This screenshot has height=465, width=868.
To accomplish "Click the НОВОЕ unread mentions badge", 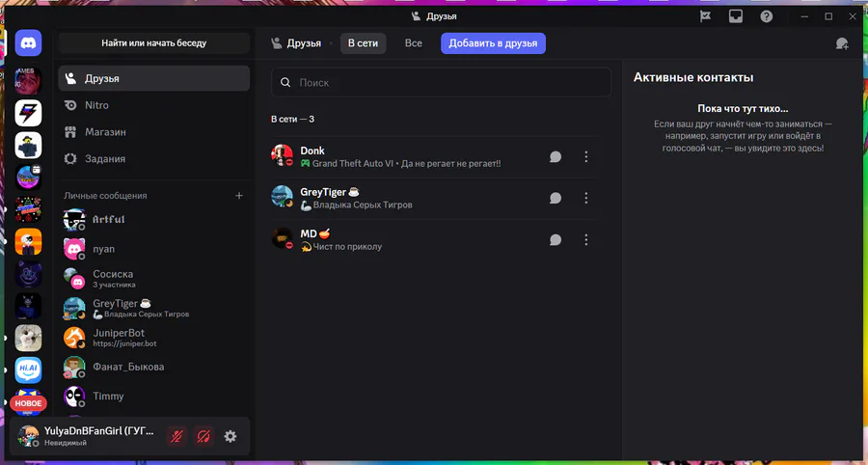I will tap(28, 403).
